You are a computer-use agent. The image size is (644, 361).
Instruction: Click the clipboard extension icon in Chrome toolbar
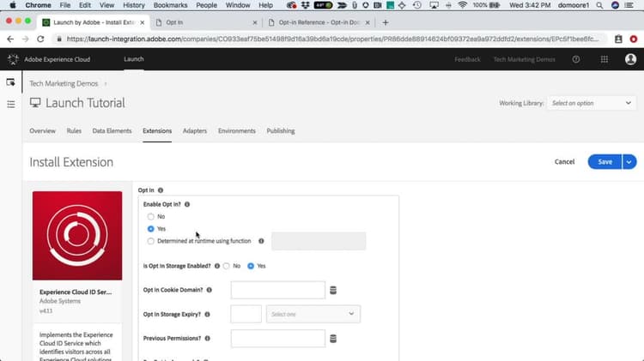click(618, 39)
